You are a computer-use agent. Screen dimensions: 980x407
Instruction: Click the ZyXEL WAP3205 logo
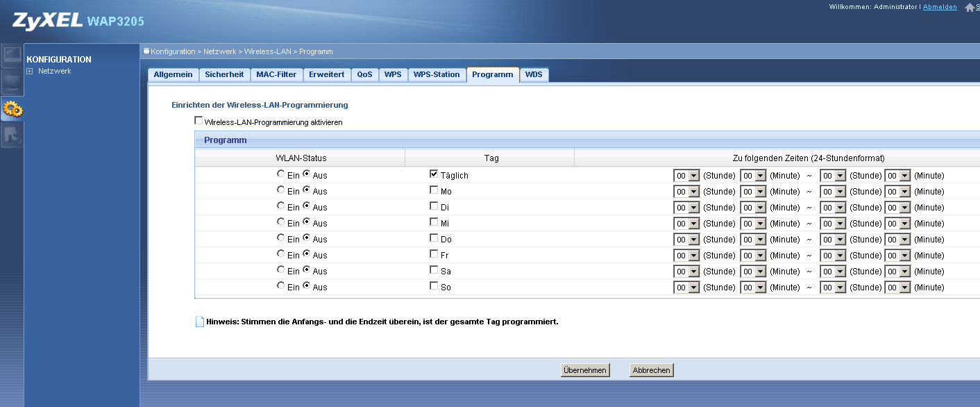tap(78, 22)
